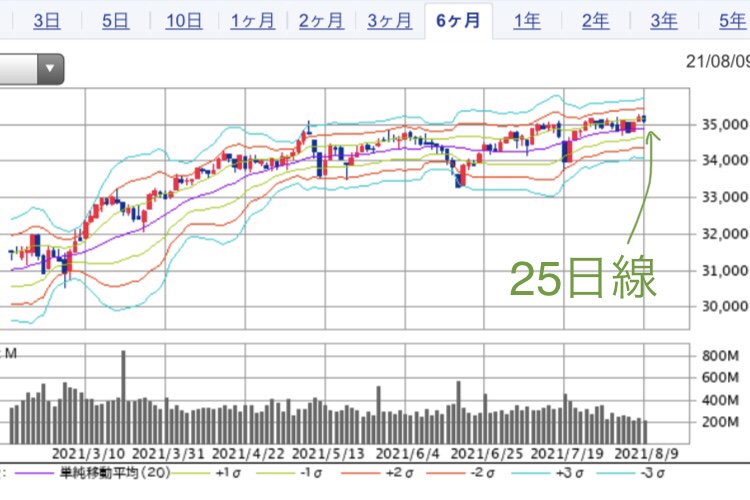
Task: Show the 1ヶ月 chart view
Action: click(252, 21)
